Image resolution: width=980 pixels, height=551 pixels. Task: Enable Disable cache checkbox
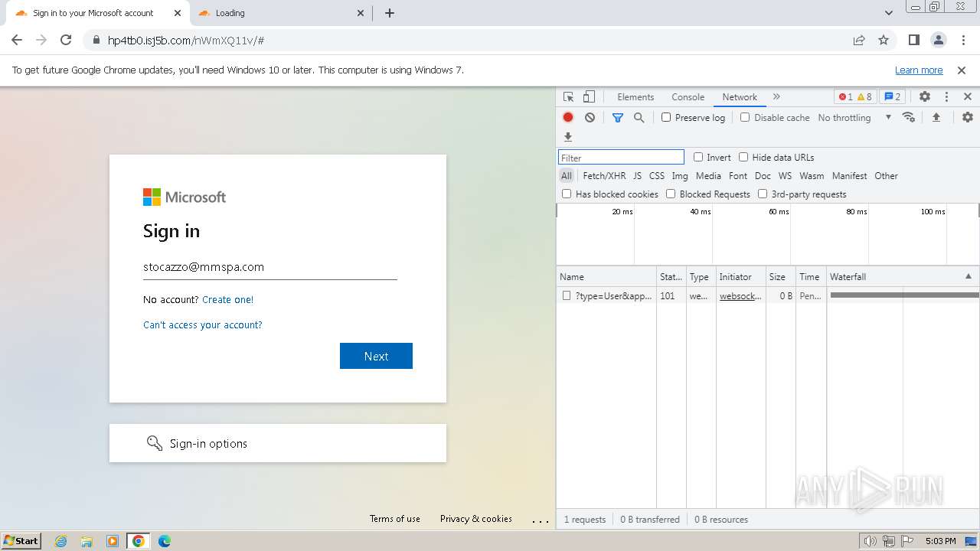click(x=745, y=117)
